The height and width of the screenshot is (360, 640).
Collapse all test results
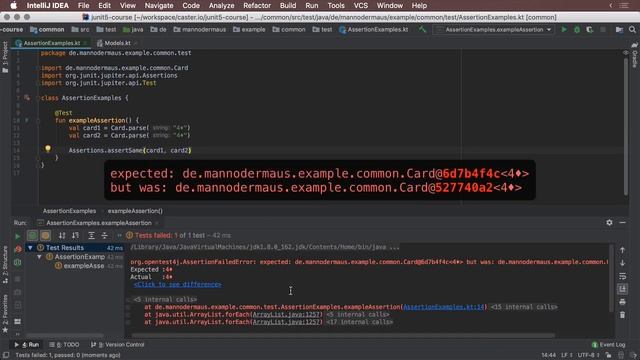point(104,235)
